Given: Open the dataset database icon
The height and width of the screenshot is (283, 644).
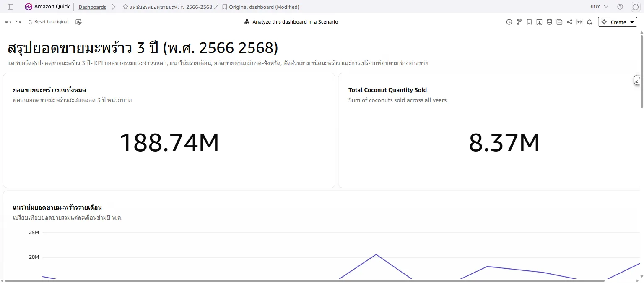Looking at the screenshot, I should click(549, 22).
